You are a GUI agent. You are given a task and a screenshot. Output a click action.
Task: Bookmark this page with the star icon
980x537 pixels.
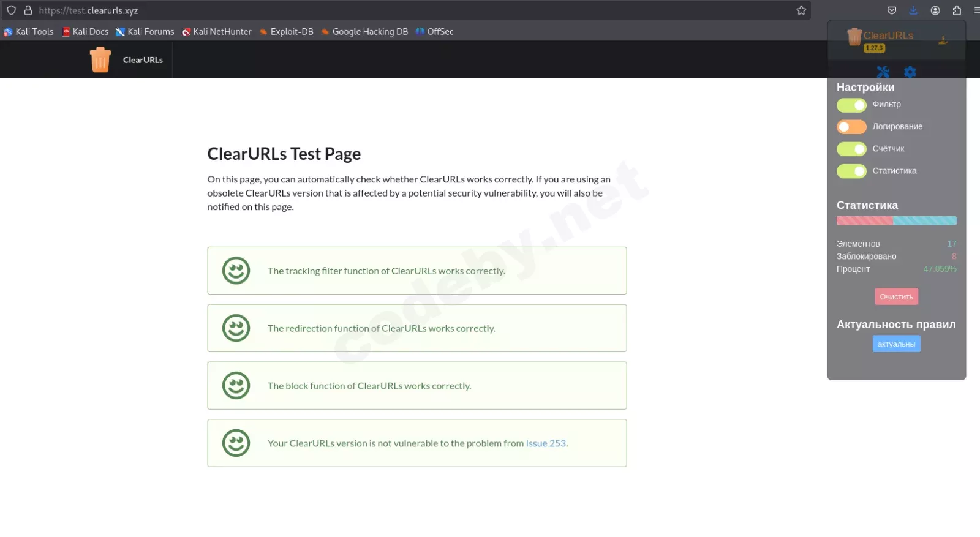(801, 10)
